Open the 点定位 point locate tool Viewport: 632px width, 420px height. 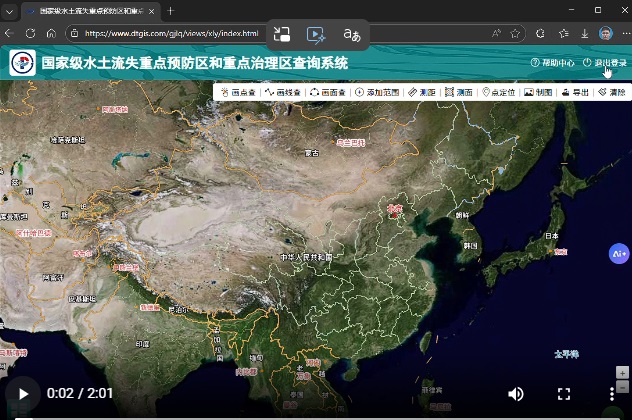[x=499, y=92]
